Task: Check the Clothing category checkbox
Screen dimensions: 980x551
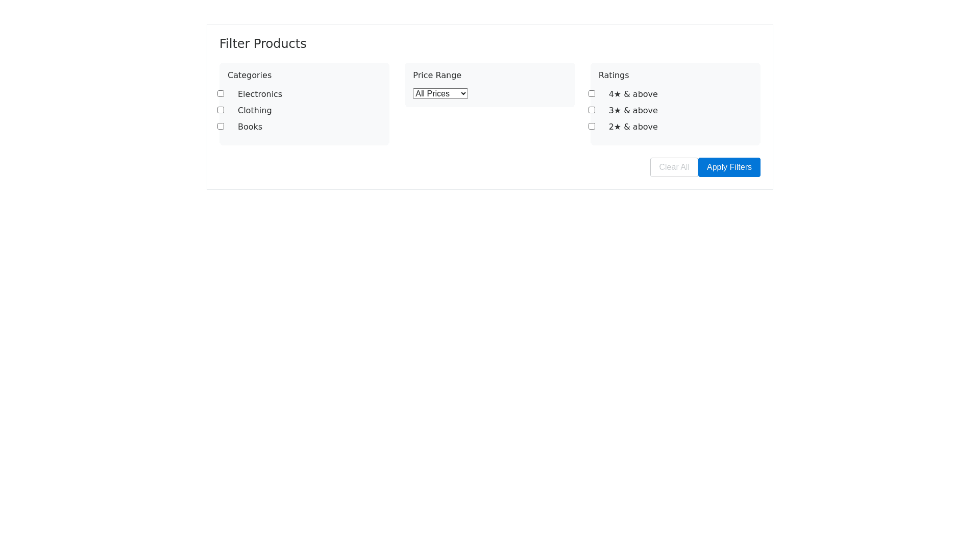Action: [220, 110]
